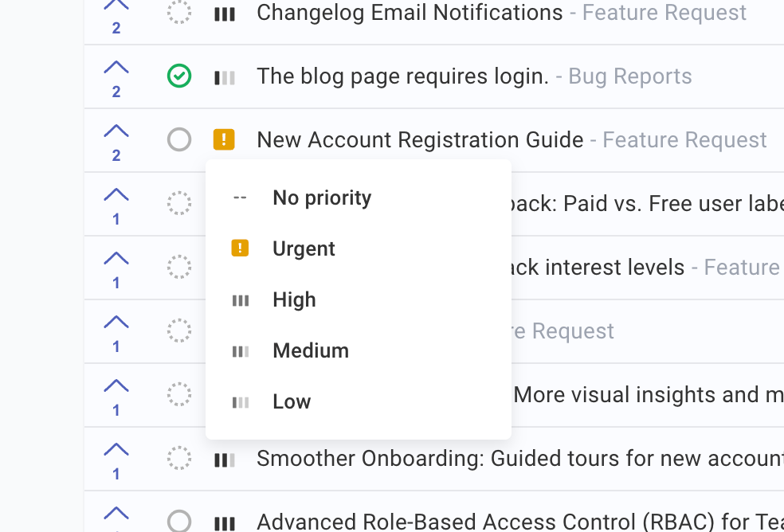The image size is (784, 532).
Task: Upvote Changelog Email Notifications post
Action: pos(116,6)
